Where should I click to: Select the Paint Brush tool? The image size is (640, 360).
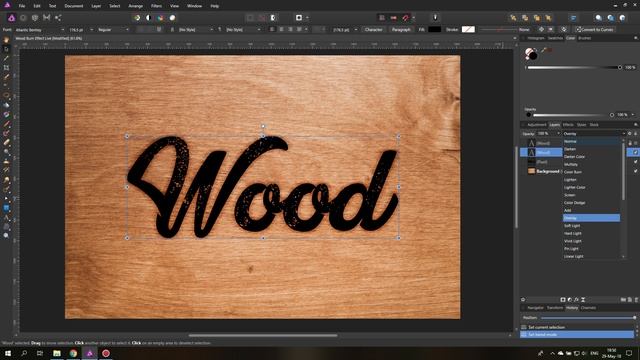[6, 124]
